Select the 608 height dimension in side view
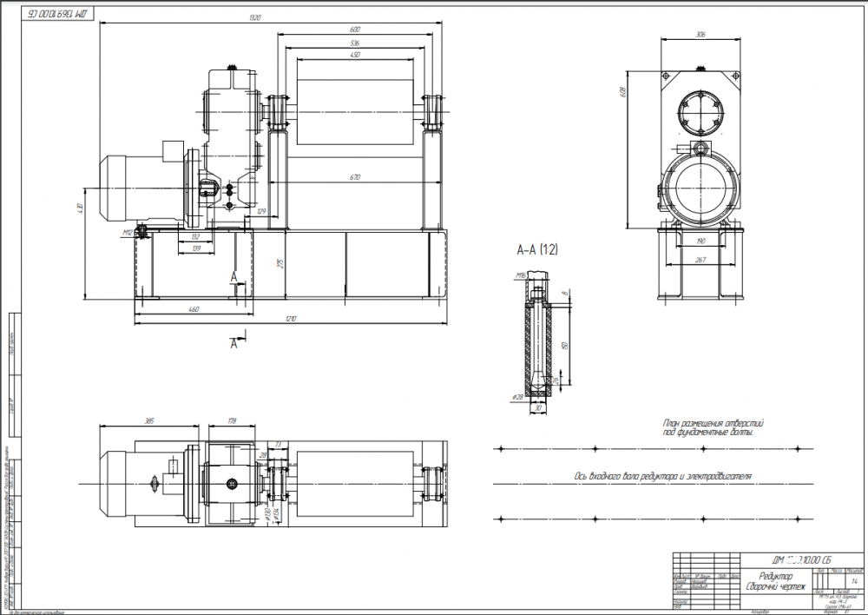The image size is (868, 615). coord(621,93)
